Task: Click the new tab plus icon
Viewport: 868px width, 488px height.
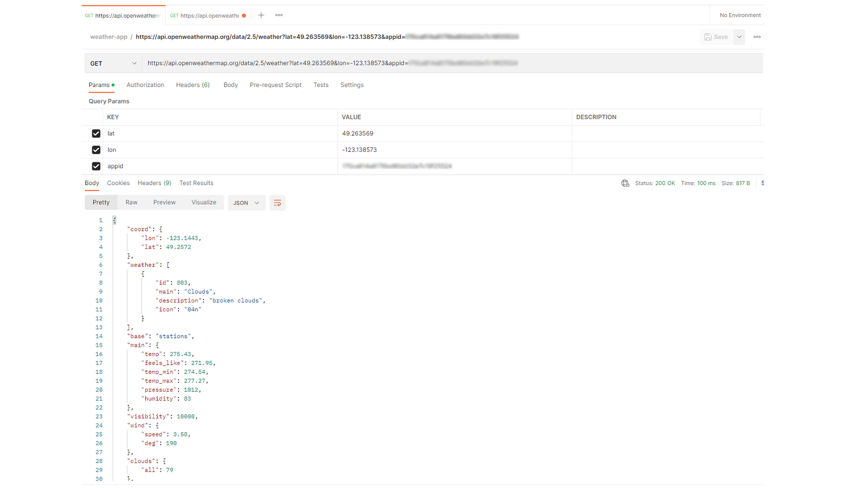Action: pyautogui.click(x=261, y=15)
